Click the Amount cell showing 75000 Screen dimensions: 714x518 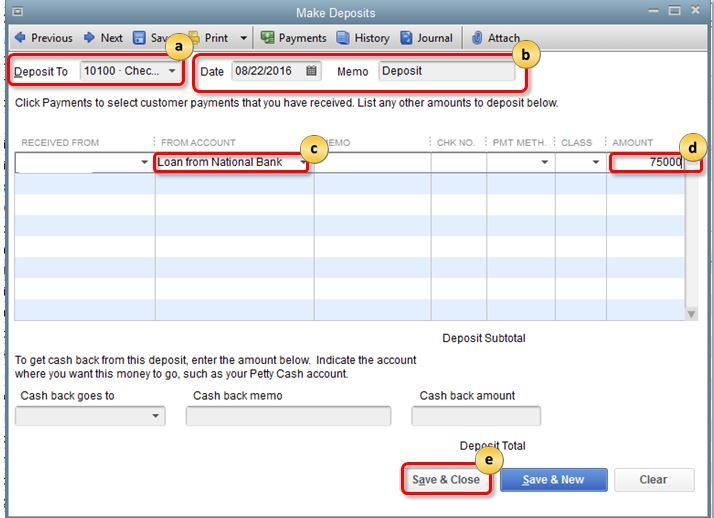[647, 162]
